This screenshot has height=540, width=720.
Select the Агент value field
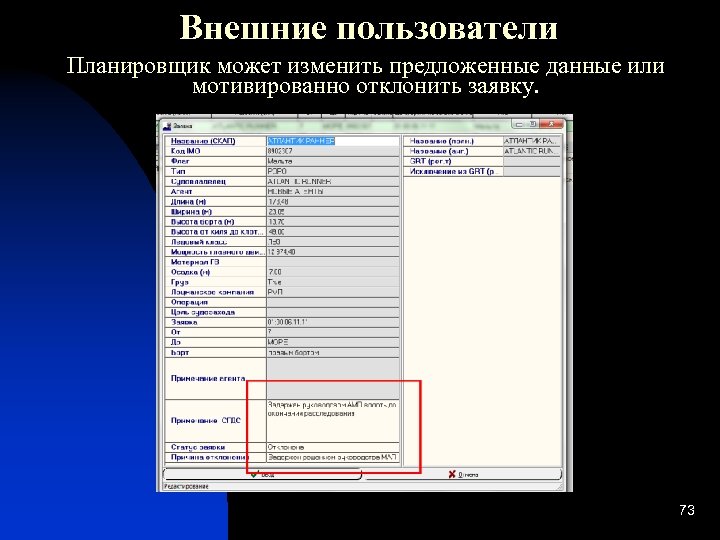[x=333, y=191]
